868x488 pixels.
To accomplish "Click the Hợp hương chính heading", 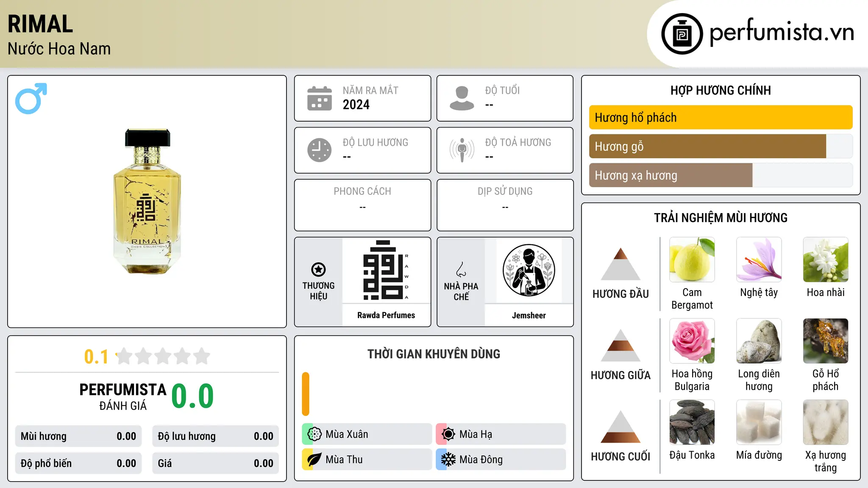I will click(721, 90).
